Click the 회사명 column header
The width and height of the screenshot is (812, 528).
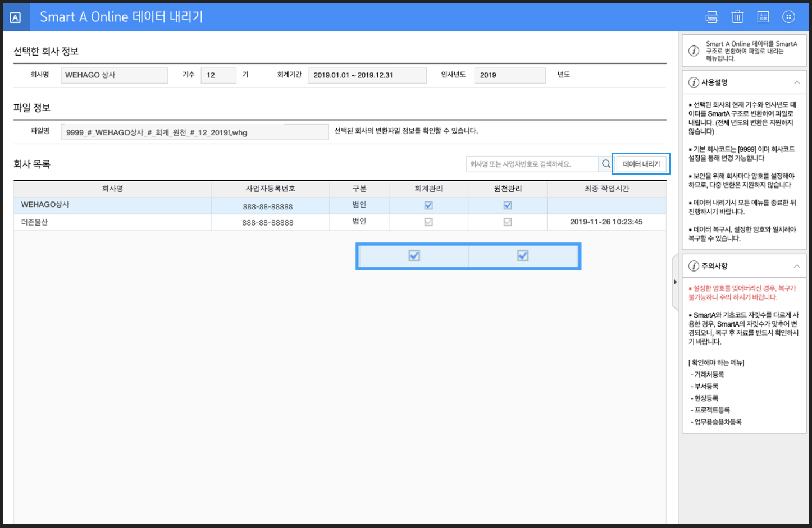click(112, 189)
